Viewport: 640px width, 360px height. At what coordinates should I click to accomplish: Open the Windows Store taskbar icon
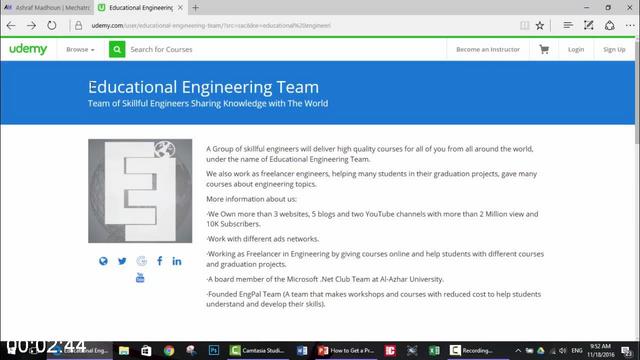tap(146, 350)
